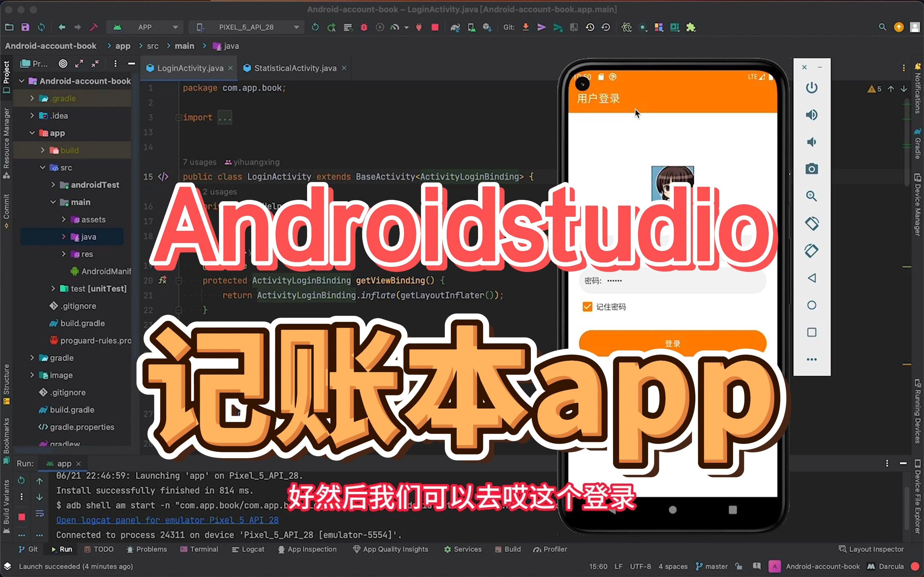
Task: Open the APP run configuration dropdown
Action: click(x=146, y=27)
